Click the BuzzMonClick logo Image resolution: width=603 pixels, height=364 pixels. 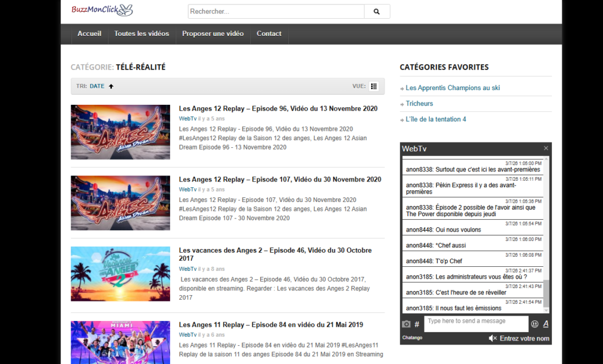point(102,10)
